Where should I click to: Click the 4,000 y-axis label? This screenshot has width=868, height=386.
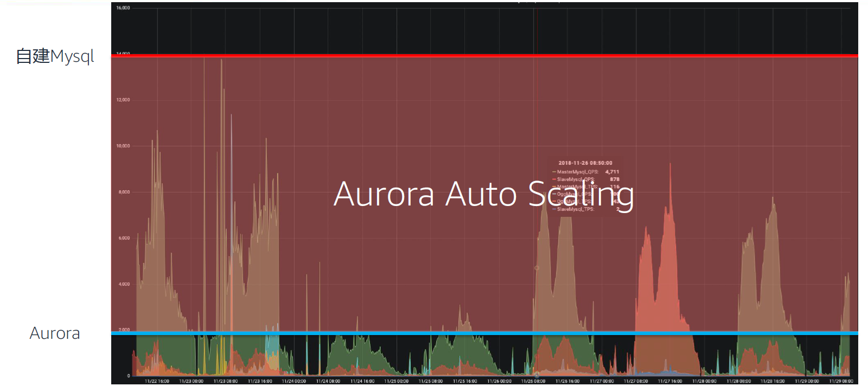[124, 285]
